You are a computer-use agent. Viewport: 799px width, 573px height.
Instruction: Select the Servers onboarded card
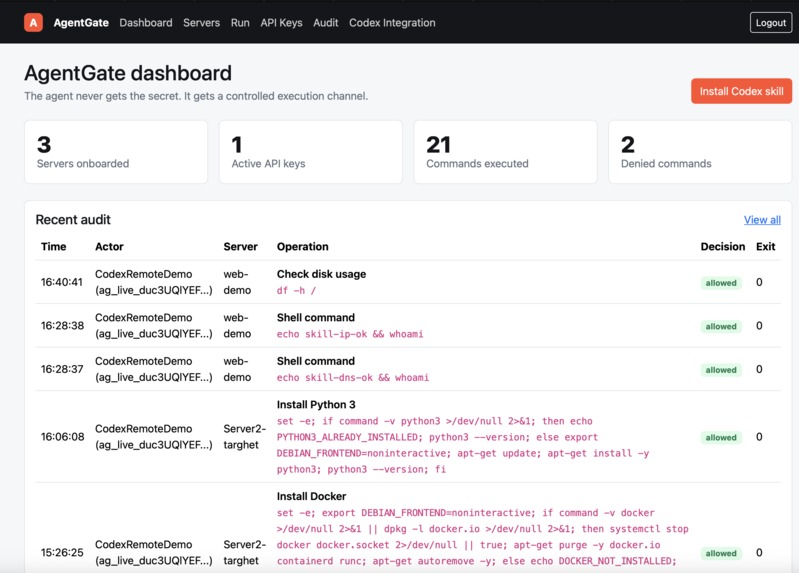coord(116,152)
